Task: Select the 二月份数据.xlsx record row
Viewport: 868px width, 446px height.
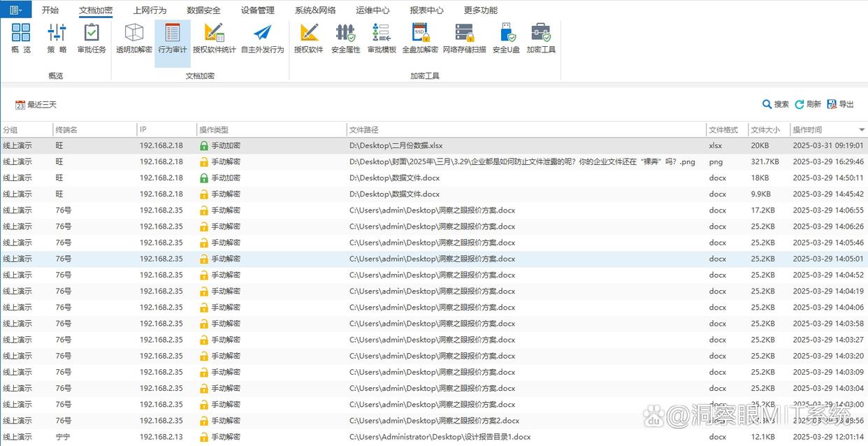Action: [419, 145]
